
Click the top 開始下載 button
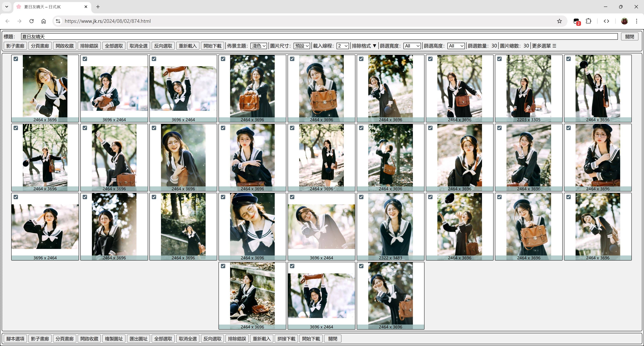pos(212,46)
